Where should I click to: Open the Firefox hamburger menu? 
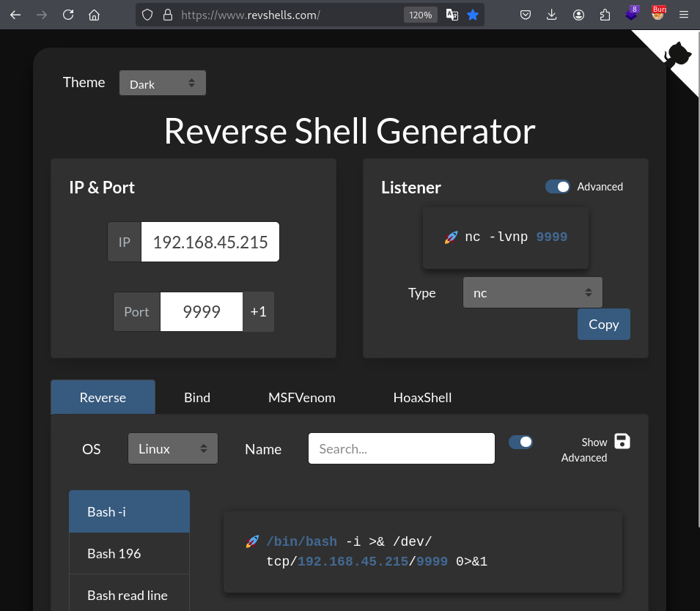[683, 15]
